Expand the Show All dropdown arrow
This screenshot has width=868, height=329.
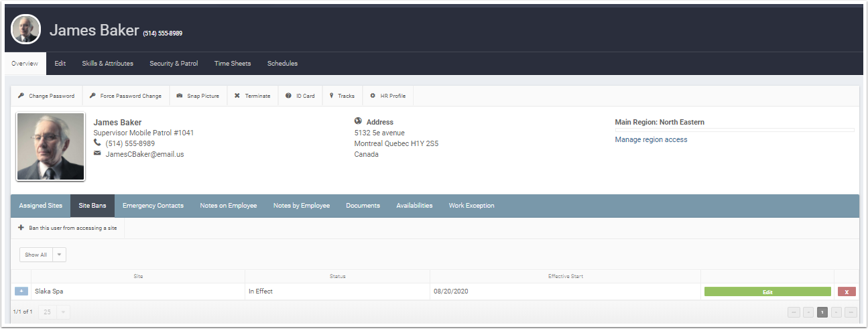pos(59,255)
